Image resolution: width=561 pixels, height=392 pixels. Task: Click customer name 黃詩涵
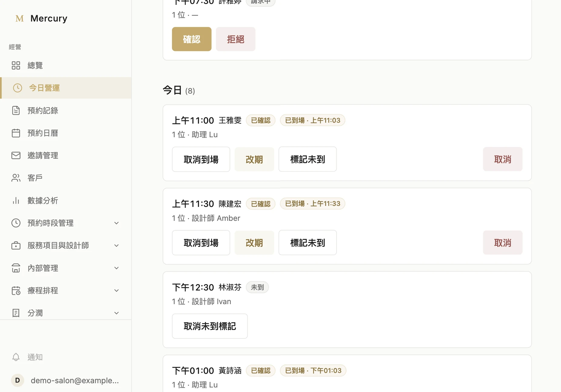(230, 370)
